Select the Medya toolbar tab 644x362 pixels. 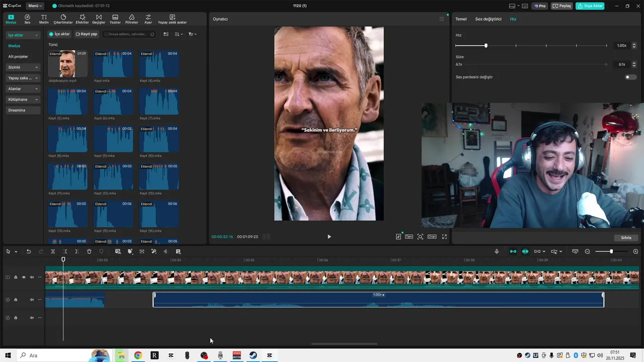point(11,19)
